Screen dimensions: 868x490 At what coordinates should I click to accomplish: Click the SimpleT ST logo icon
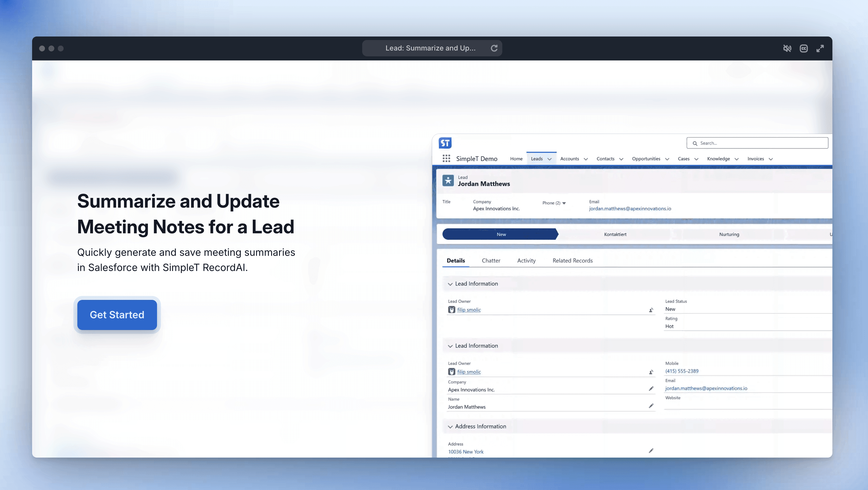[445, 143]
